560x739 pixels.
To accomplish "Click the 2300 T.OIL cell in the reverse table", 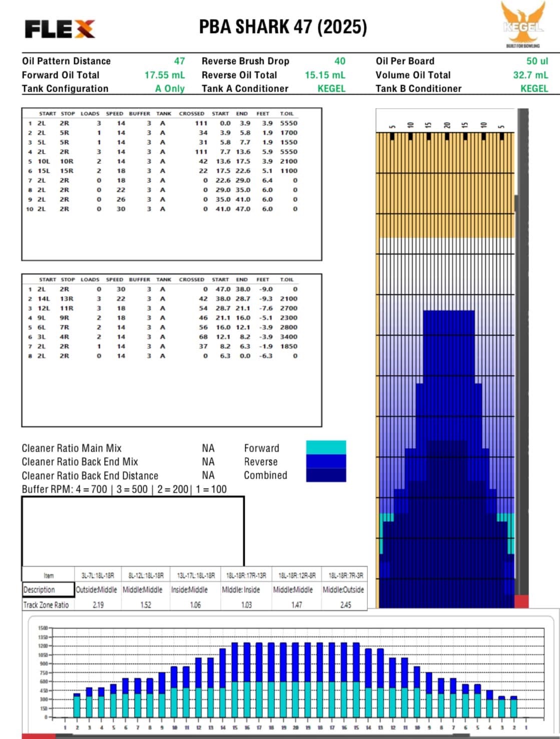I will 289,317.
